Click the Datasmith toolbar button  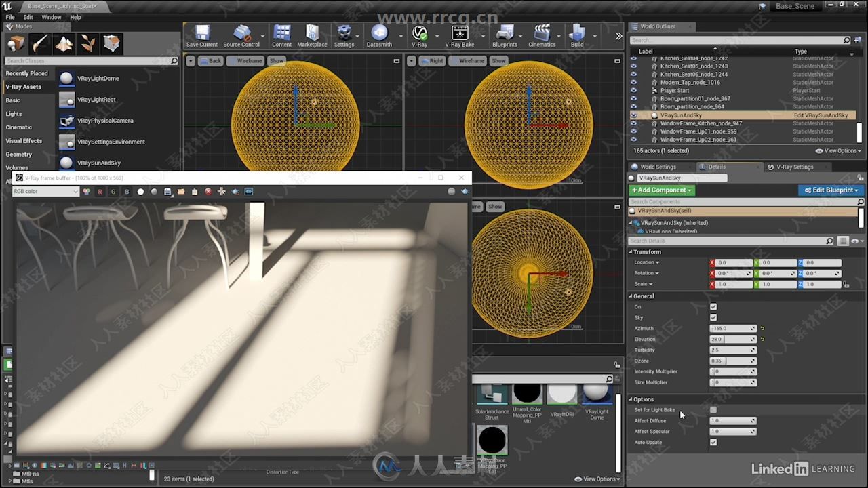379,37
